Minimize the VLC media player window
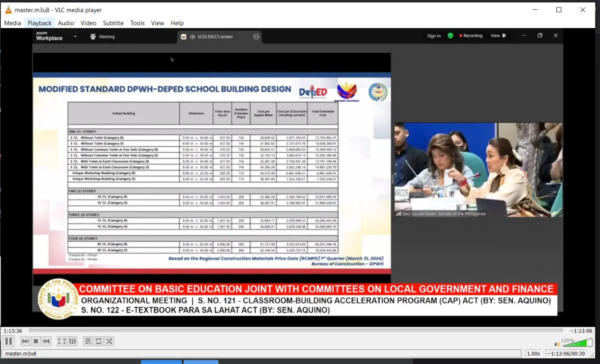The width and height of the screenshot is (600, 364). [535, 10]
